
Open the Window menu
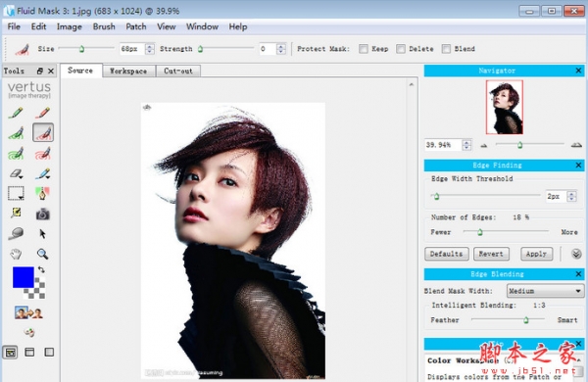click(202, 26)
